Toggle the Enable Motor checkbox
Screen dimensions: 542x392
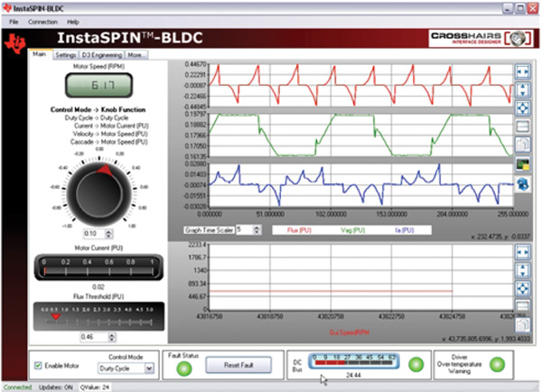pos(38,365)
